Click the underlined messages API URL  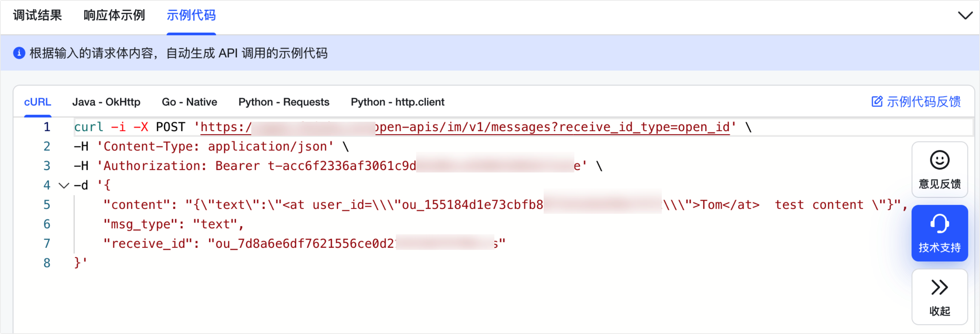[x=465, y=127]
